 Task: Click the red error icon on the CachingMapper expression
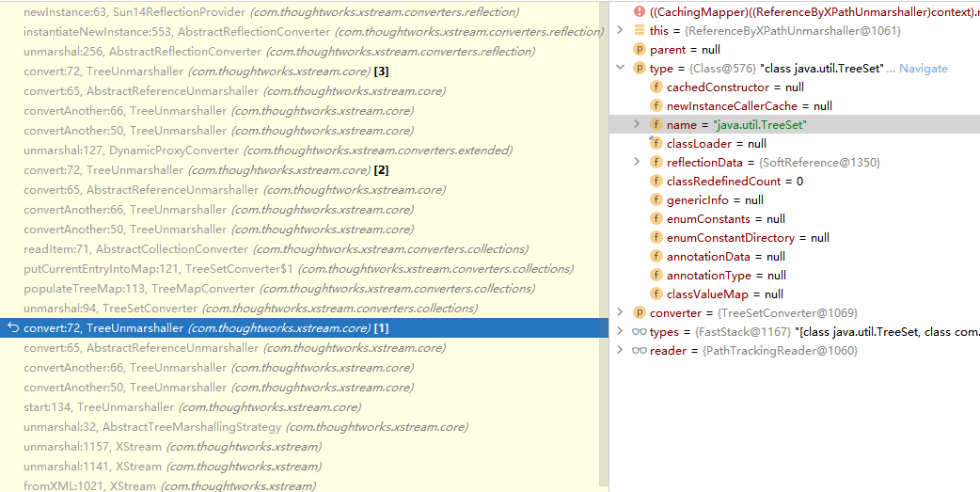click(640, 11)
